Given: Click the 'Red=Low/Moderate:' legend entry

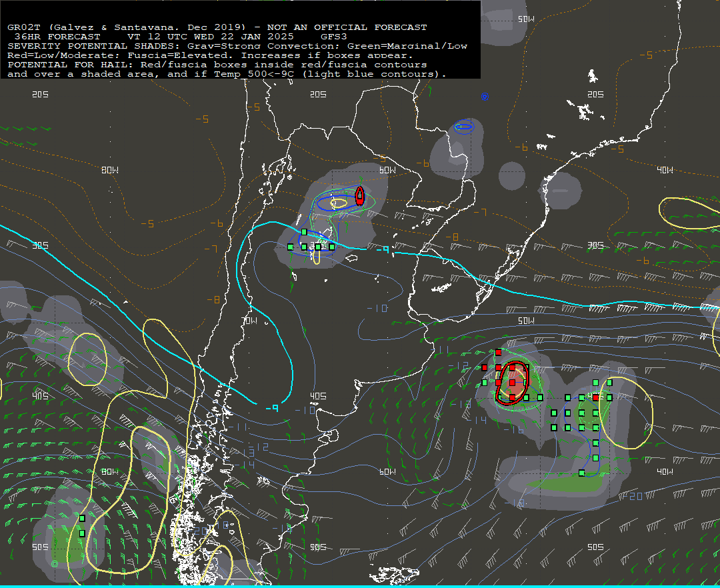Looking at the screenshot, I should [64, 55].
